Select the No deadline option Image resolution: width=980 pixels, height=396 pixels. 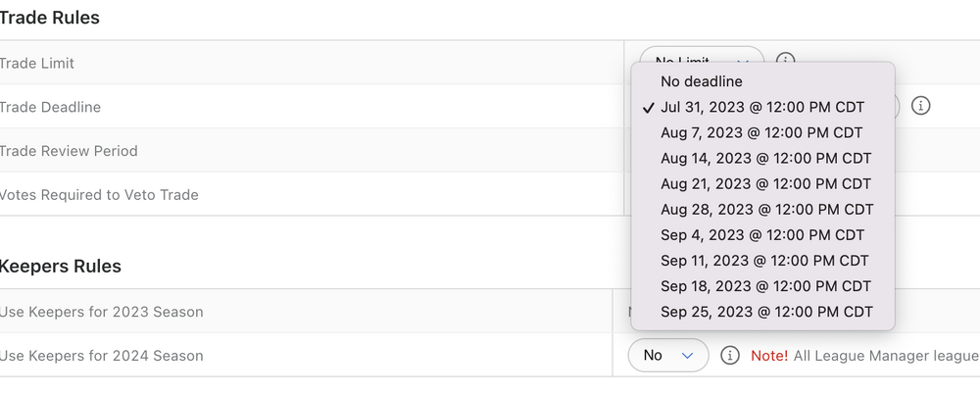701,81
